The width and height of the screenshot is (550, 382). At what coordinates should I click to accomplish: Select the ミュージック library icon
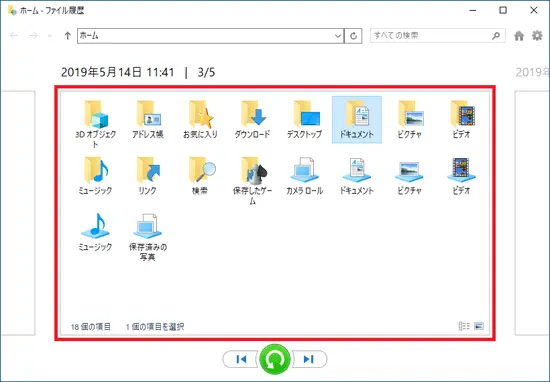point(95,232)
